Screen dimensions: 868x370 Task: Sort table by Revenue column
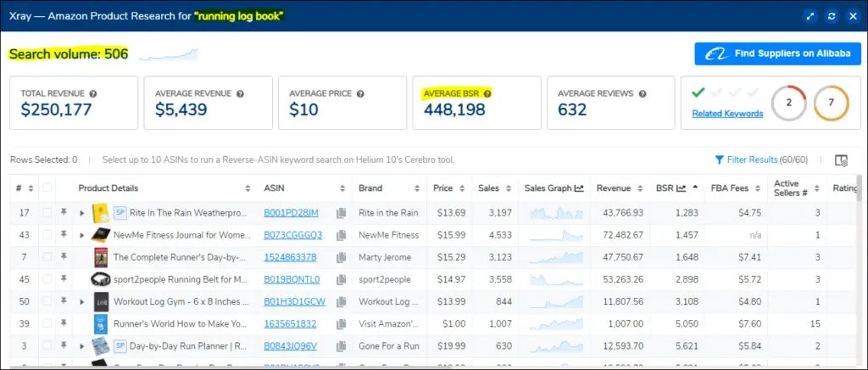(x=640, y=188)
